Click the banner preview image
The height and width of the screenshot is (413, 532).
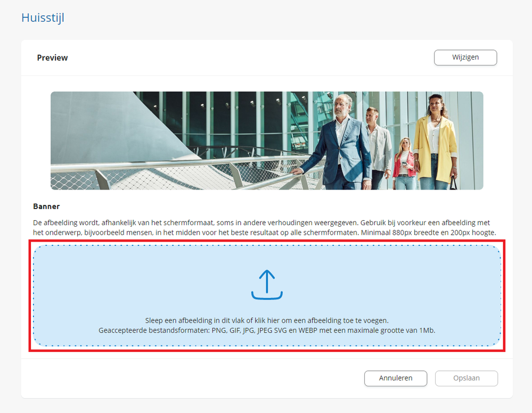267,141
